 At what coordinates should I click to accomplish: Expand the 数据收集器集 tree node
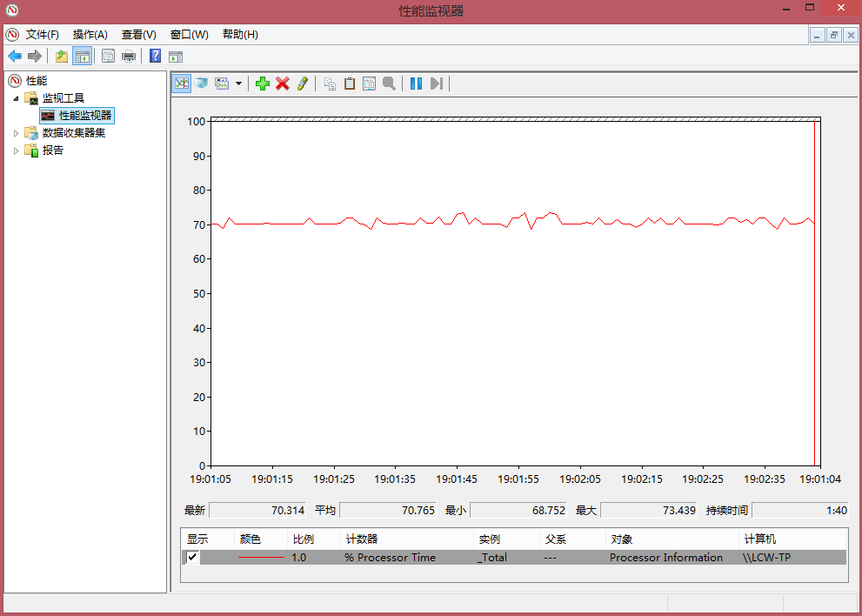pyautogui.click(x=16, y=133)
